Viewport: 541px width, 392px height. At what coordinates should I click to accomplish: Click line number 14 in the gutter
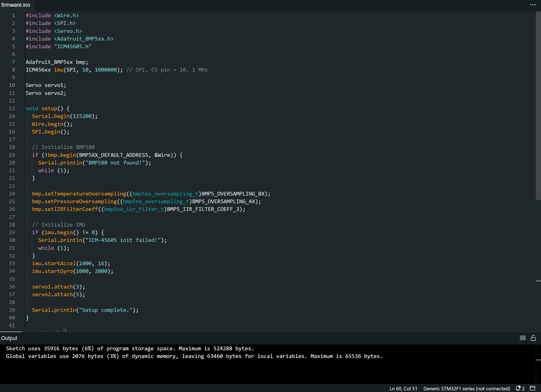(x=12, y=116)
